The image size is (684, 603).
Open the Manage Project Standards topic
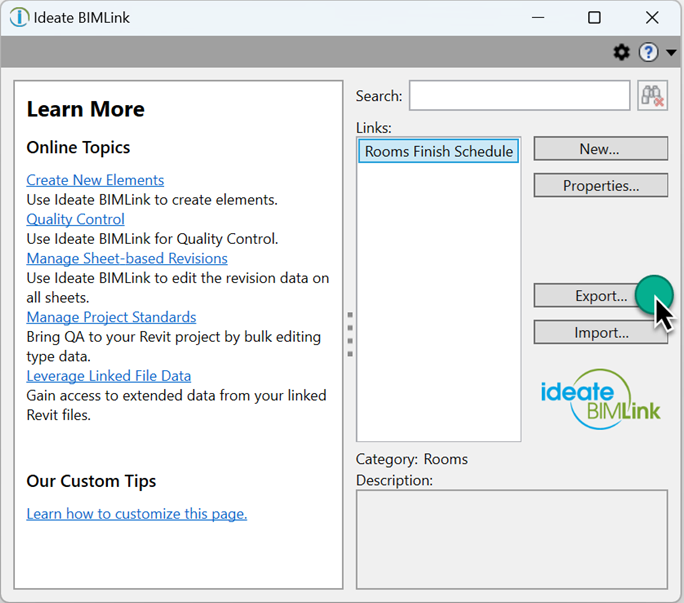click(111, 317)
